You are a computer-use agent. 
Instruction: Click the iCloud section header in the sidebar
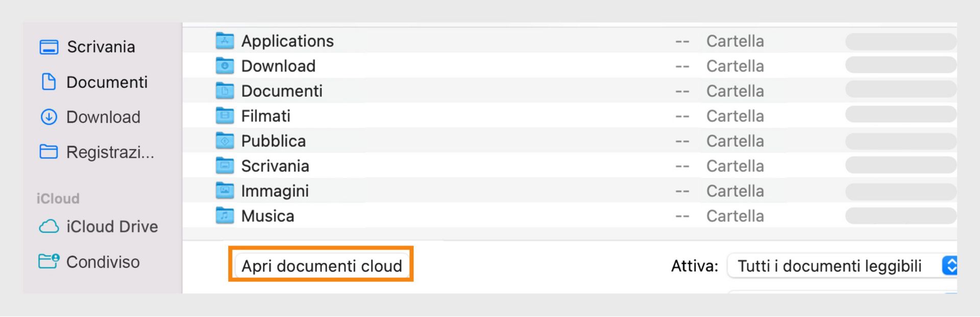click(58, 198)
